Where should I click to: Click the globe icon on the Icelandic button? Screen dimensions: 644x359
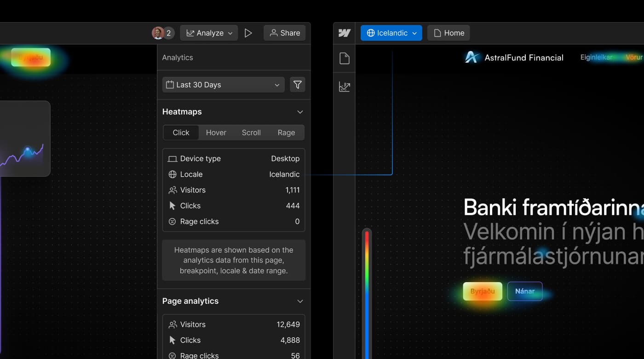[371, 33]
